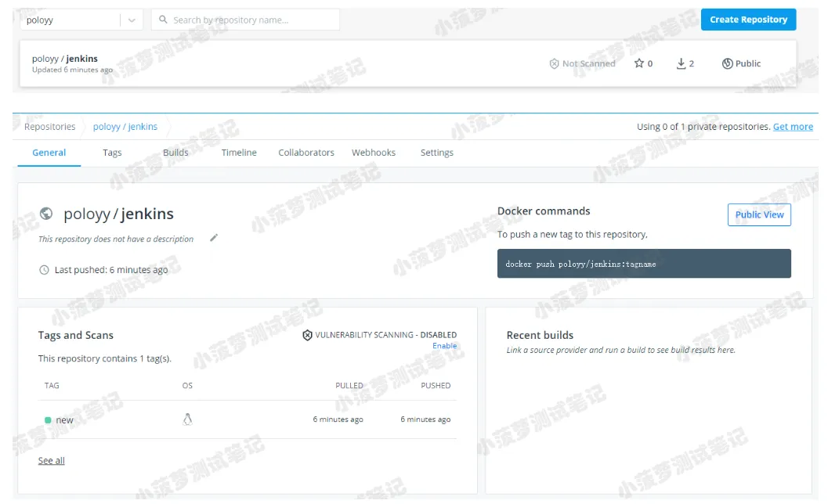Click the Public View button
Image resolution: width=828 pixels, height=504 pixels.
click(x=759, y=214)
